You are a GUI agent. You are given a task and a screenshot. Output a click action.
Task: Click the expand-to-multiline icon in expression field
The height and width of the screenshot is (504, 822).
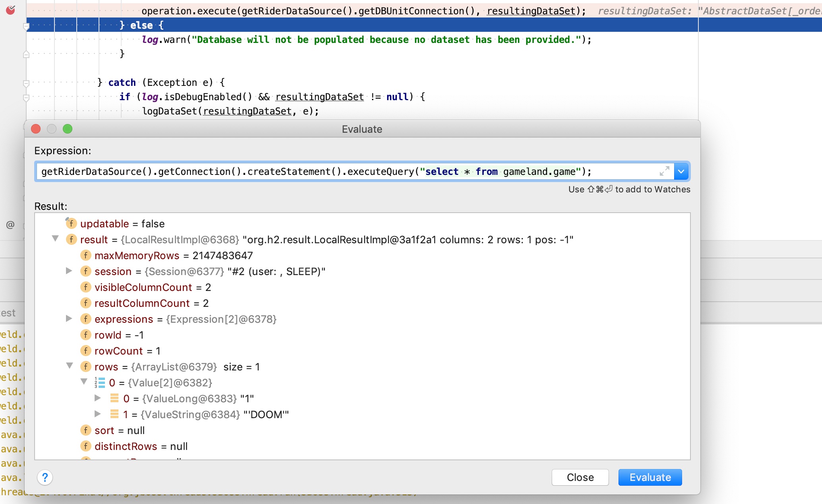pyautogui.click(x=664, y=171)
